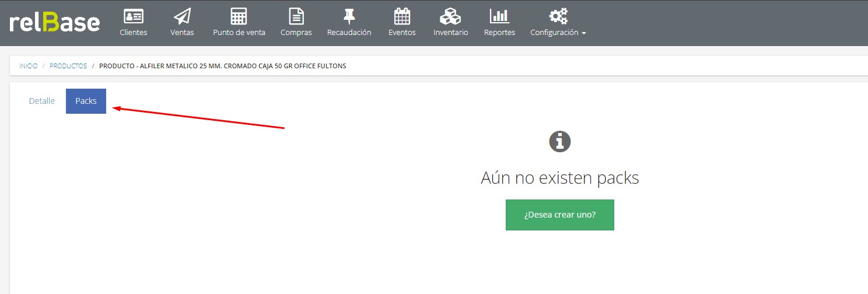Open Reportes via the bar chart icon
The width and height of the screenshot is (868, 294).
499,16
